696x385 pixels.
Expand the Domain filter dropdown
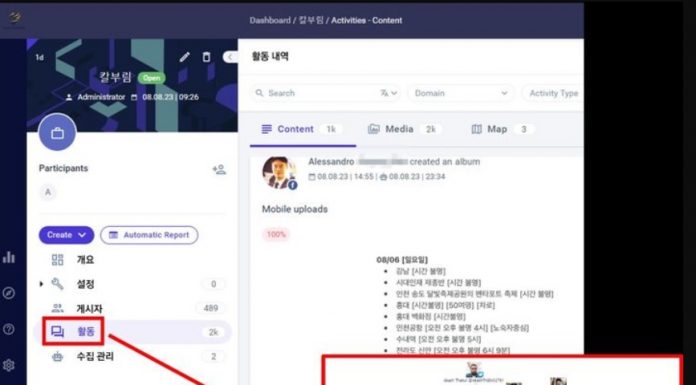[461, 93]
